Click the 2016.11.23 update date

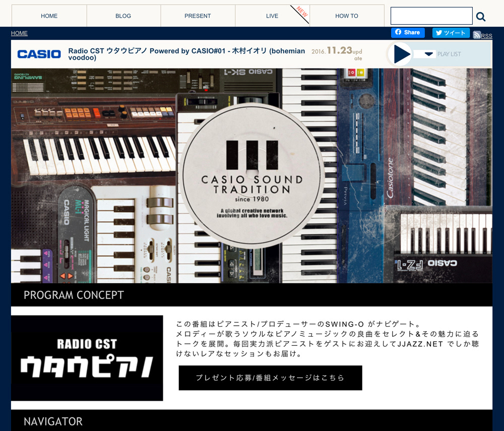(337, 53)
